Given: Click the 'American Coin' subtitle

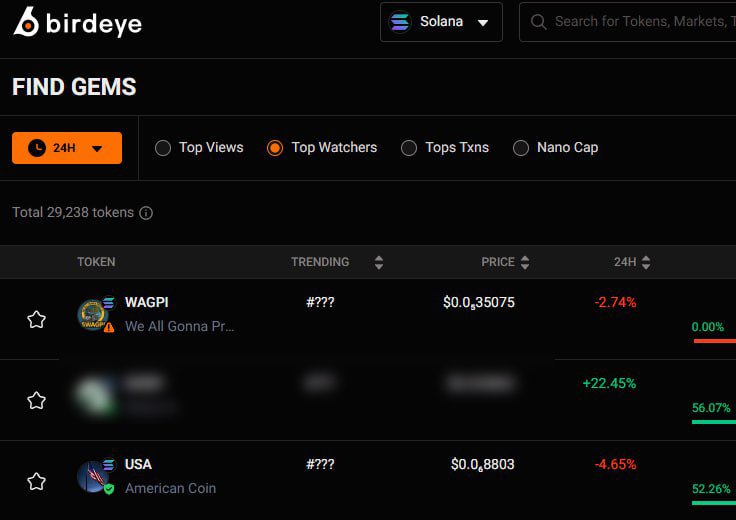Looking at the screenshot, I should coord(170,488).
